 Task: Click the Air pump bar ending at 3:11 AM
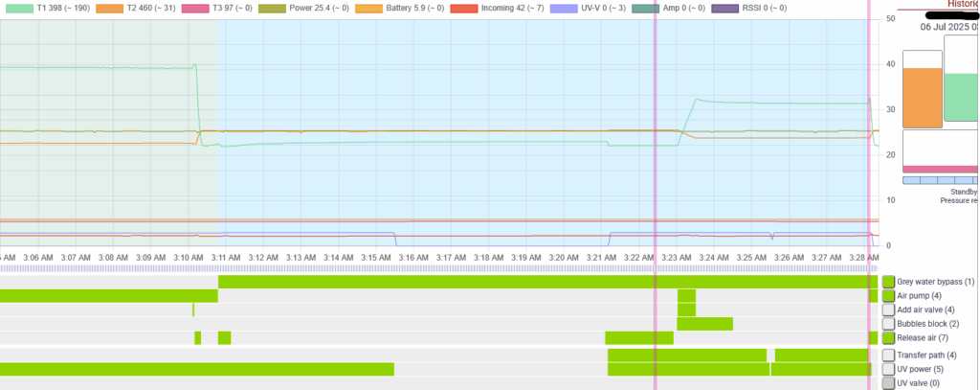(109, 295)
